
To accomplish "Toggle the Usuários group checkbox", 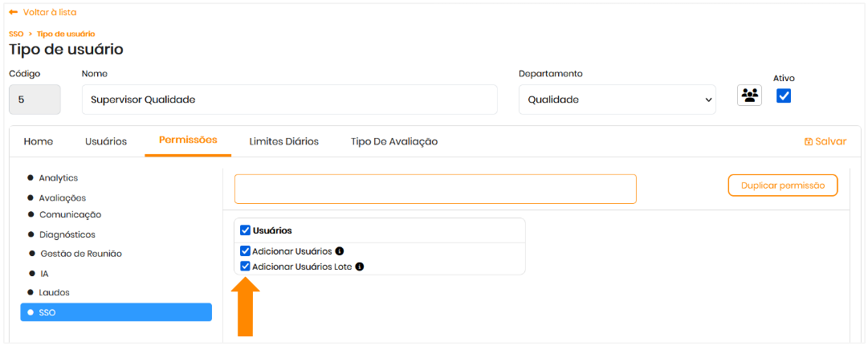I will click(246, 230).
